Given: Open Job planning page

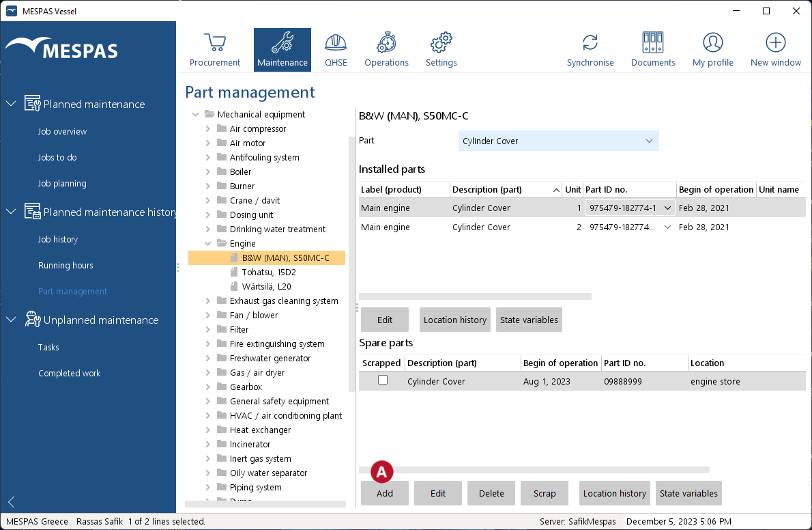Looking at the screenshot, I should pos(62,183).
